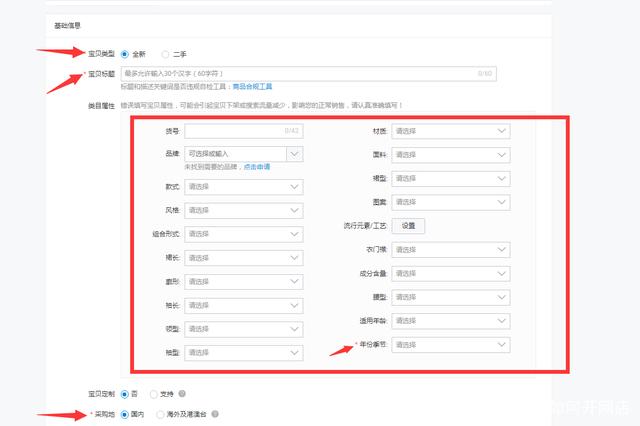Viewport: 640px width, 426px height.
Task: Expand the 风格 dropdown list
Action: pos(243,211)
